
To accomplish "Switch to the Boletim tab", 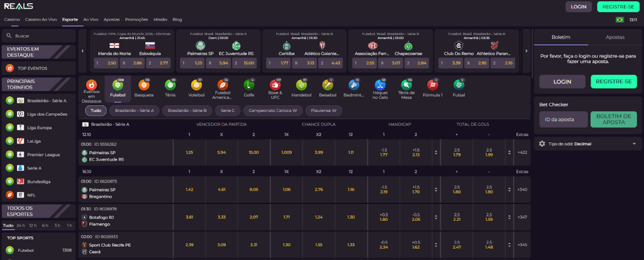I will point(561,37).
